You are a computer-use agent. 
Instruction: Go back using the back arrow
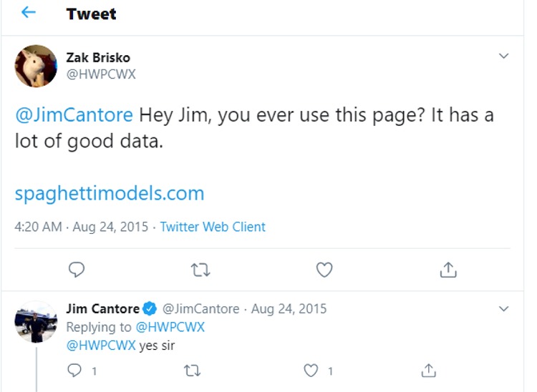point(28,14)
